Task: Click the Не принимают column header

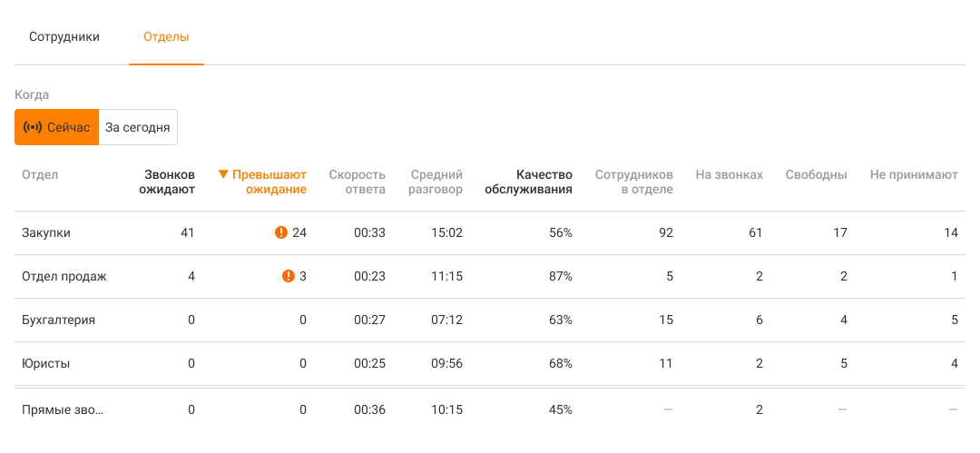Action: [x=913, y=174]
